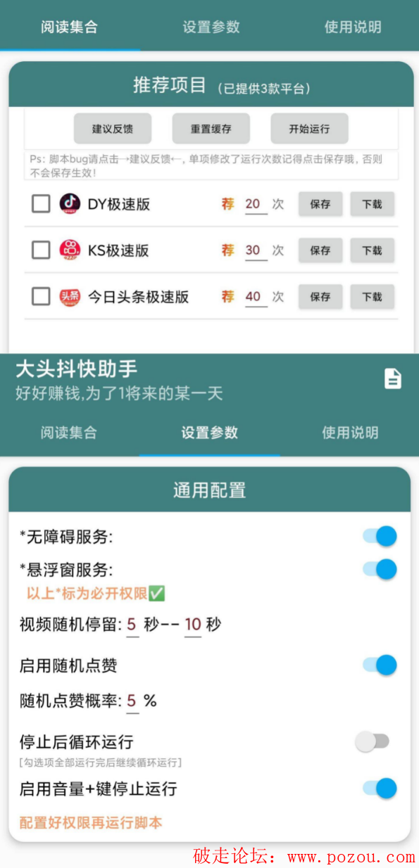Toggle the 无障碍服务 switch

point(380,537)
